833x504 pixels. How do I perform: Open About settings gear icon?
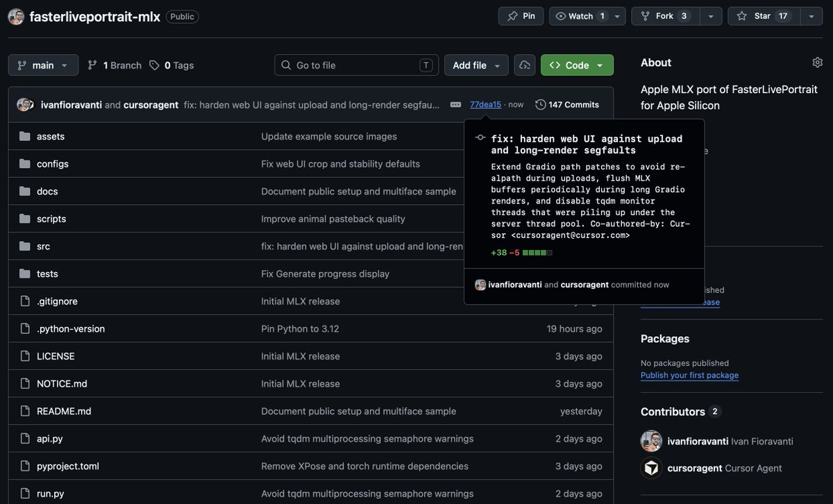click(x=817, y=62)
